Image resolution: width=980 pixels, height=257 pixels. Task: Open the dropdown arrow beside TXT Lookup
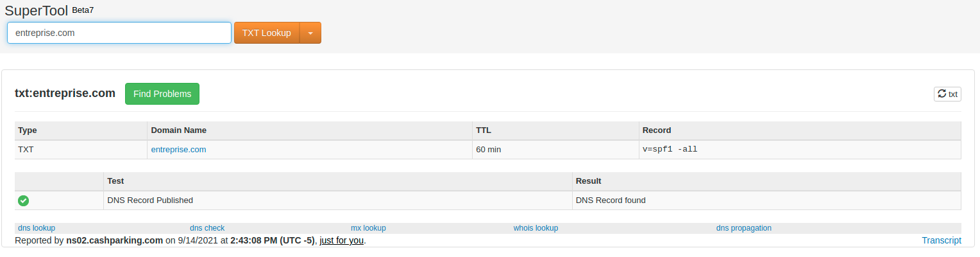310,33
